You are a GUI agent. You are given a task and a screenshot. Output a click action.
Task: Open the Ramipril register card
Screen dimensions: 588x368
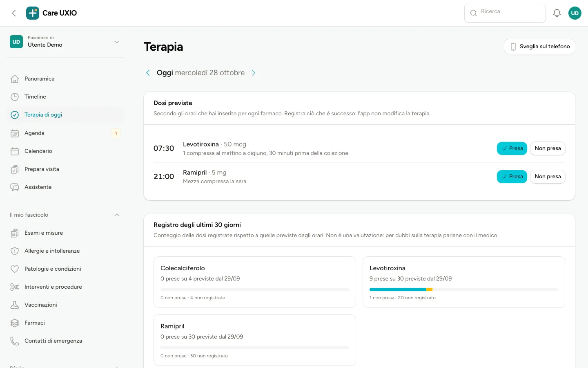tap(255, 340)
